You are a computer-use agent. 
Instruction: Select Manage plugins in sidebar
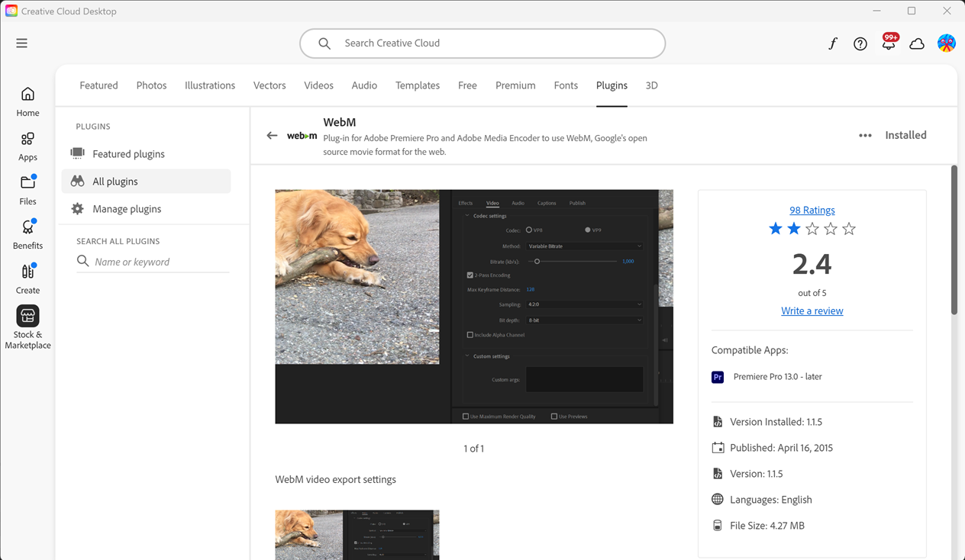click(x=127, y=209)
